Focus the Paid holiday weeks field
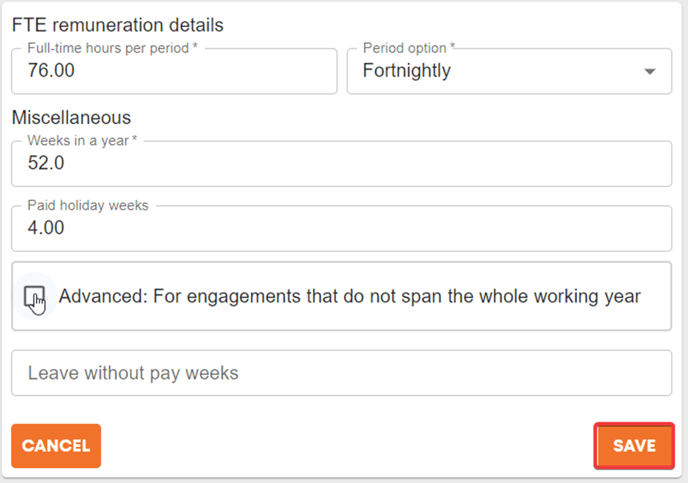688x483 pixels. [341, 229]
